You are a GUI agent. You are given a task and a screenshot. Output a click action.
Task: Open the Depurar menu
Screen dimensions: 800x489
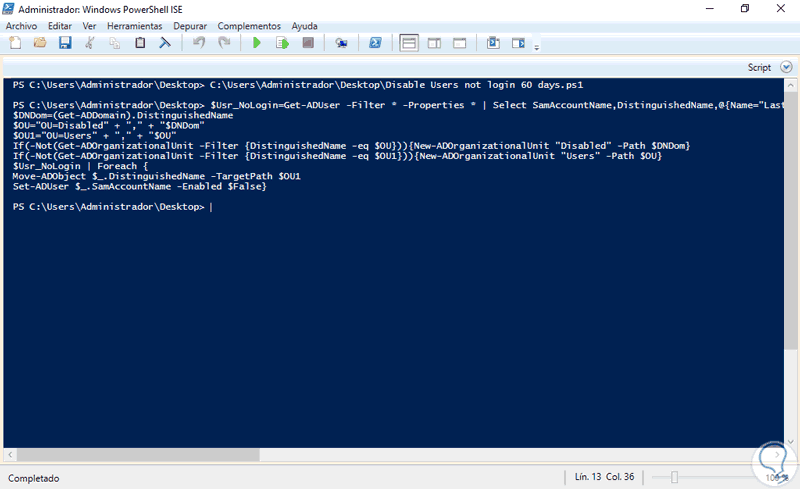click(190, 26)
